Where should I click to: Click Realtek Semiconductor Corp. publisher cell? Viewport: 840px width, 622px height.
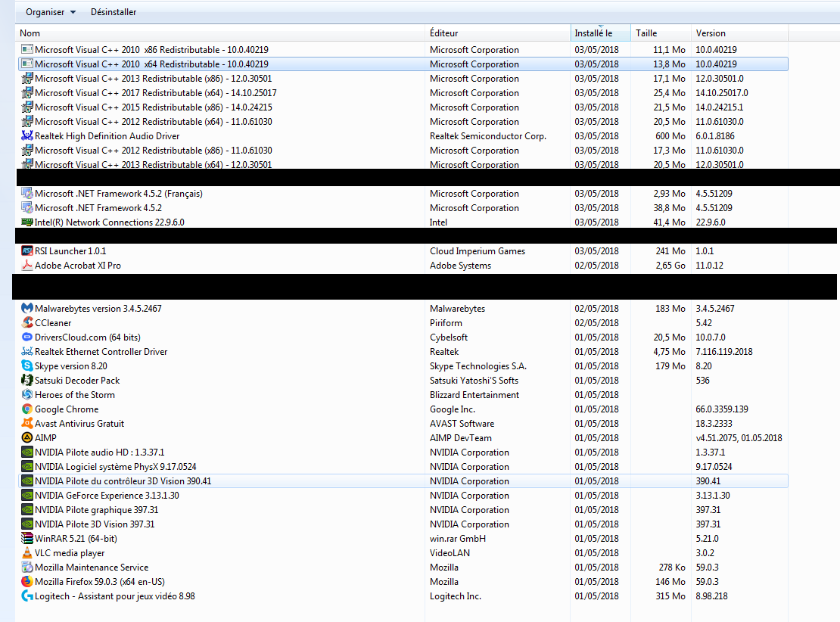(488, 135)
